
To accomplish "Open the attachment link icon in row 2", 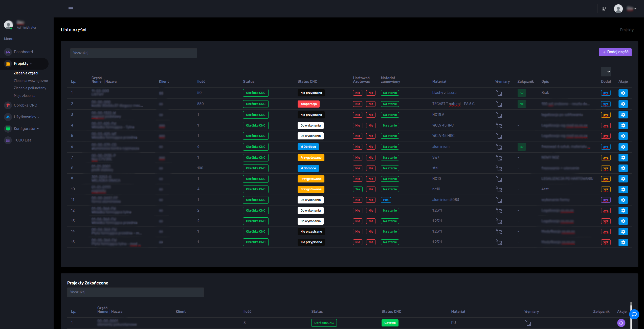I will click(x=521, y=104).
